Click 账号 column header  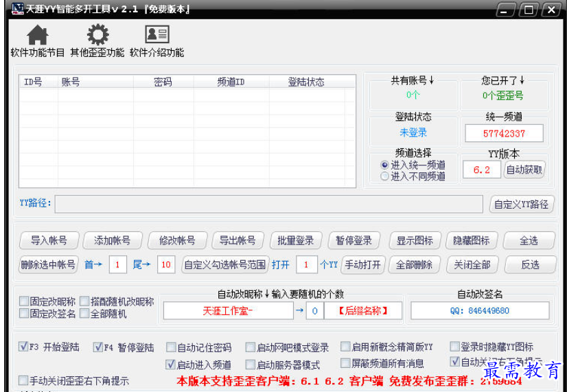click(95, 82)
